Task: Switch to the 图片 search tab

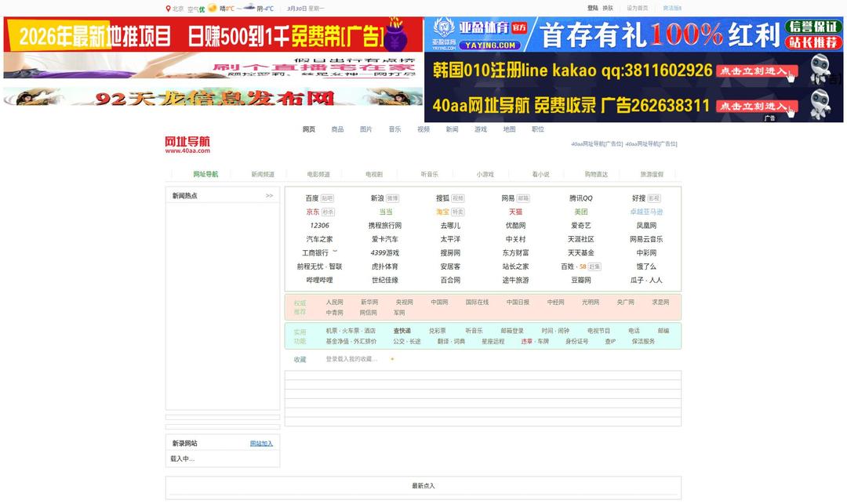Action: point(365,129)
